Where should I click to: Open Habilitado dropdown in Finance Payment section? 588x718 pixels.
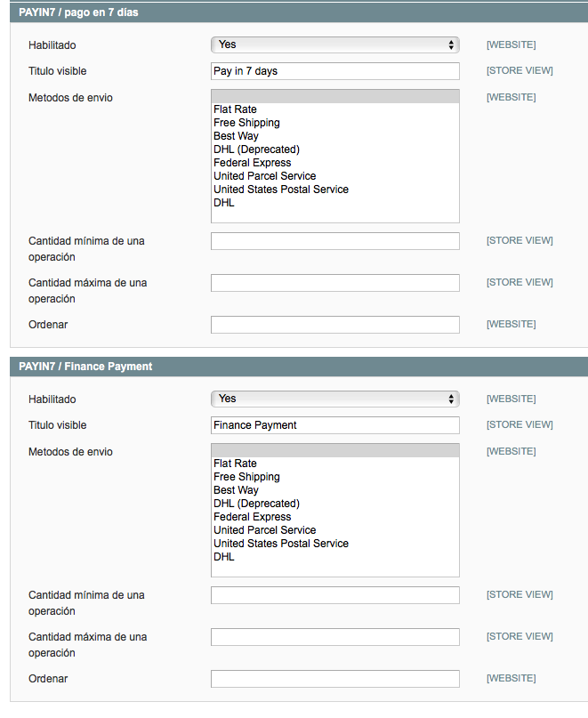334,399
